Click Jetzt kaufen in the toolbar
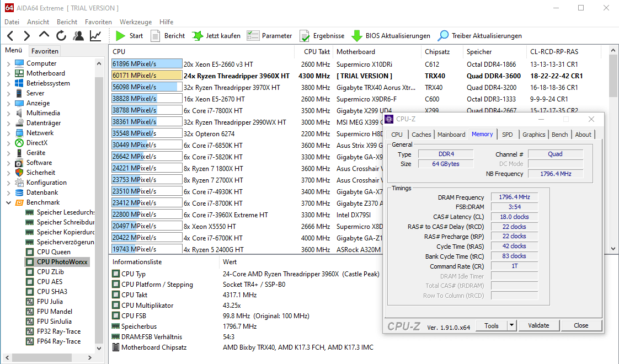619x364 pixels. pos(216,36)
